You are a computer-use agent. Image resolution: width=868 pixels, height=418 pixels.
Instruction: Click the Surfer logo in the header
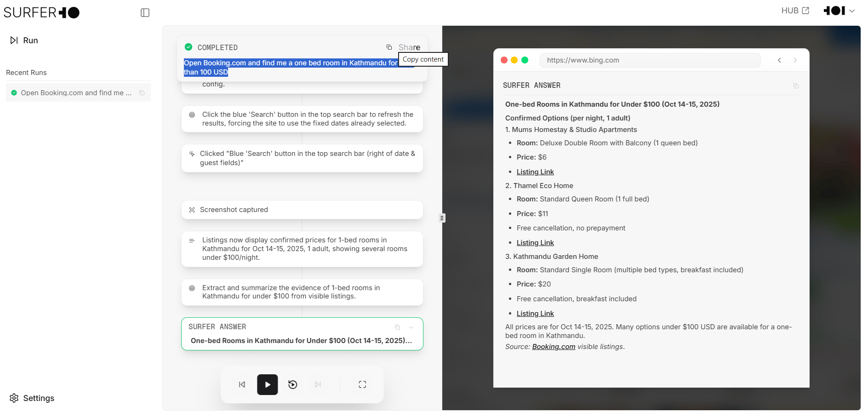pos(41,12)
